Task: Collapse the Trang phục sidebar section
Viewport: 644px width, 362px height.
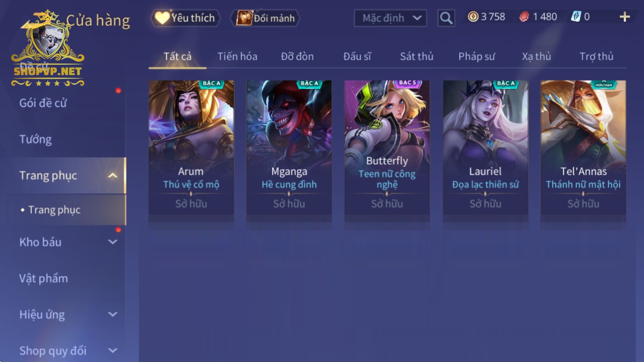Action: point(113,176)
